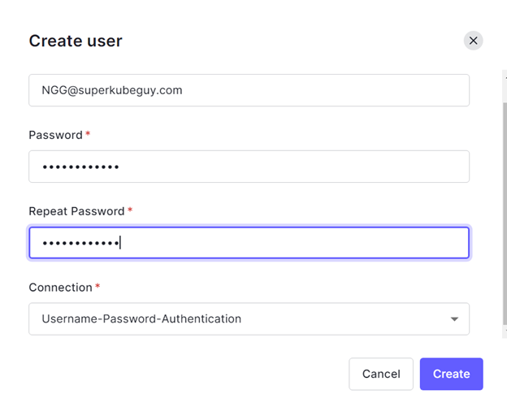The height and width of the screenshot is (420, 507).
Task: Focus the Repeat Password input field
Action: (249, 243)
